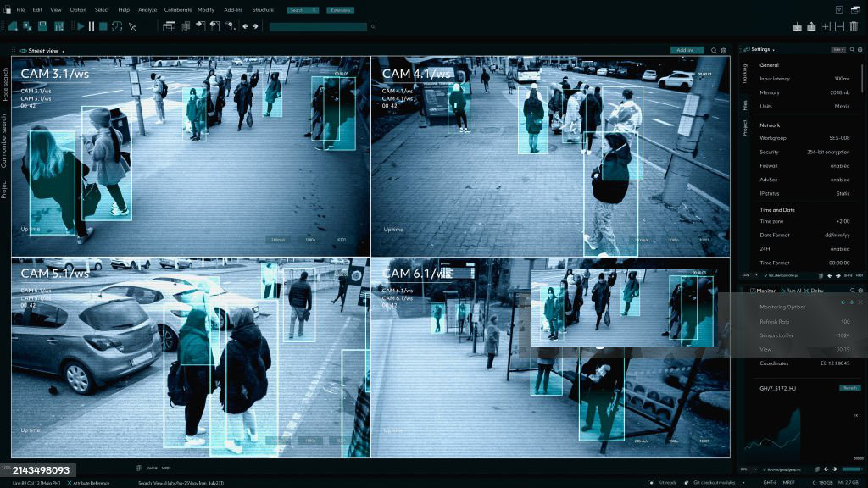This screenshot has width=868, height=488.
Task: Click the minus box remove icon
Action: click(x=840, y=26)
